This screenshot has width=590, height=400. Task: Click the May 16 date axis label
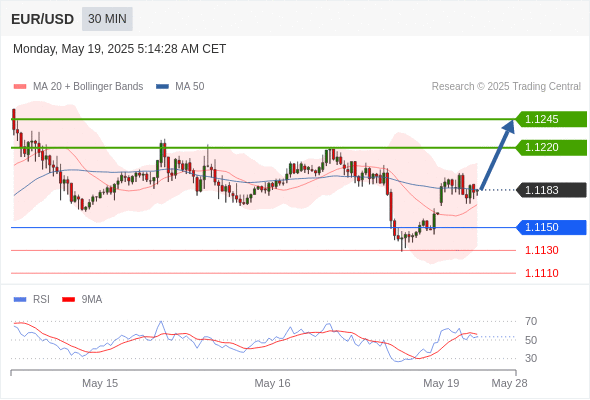[272, 383]
